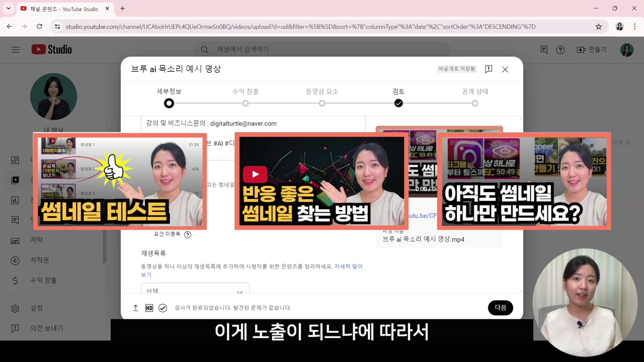
Task: Open the hamburger navigation menu
Action: coord(16,50)
